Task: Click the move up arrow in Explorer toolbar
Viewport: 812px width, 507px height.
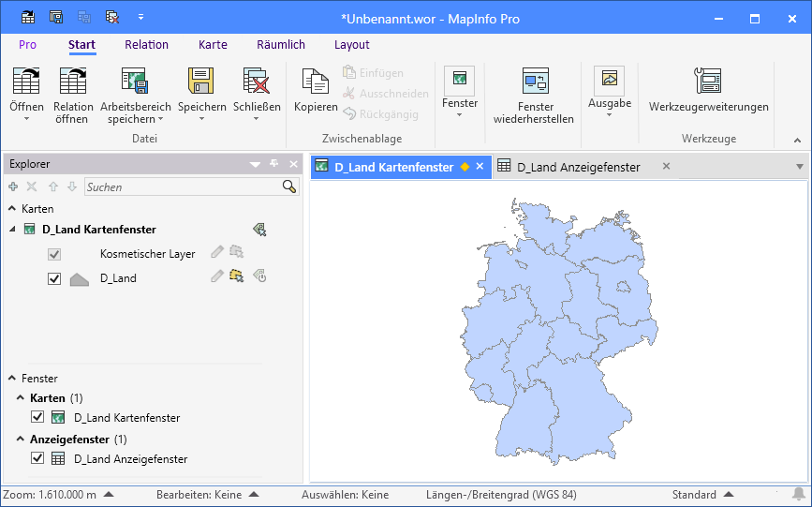Action: [52, 186]
